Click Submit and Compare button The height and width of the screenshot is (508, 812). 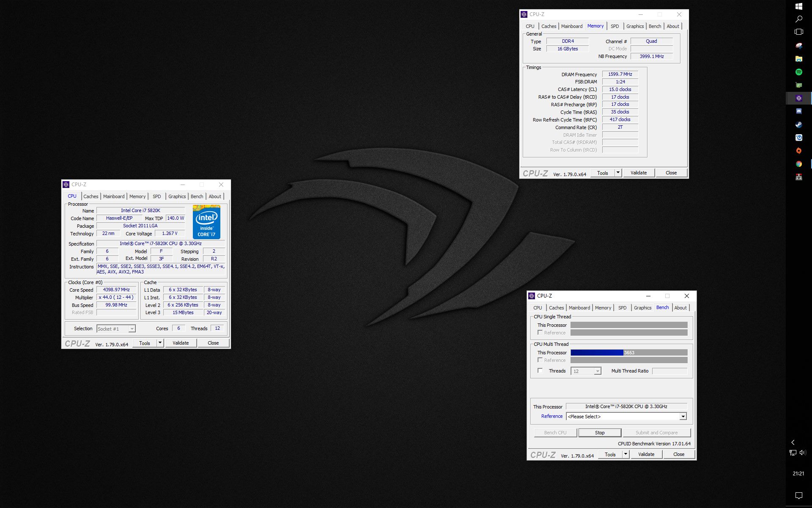tap(656, 433)
